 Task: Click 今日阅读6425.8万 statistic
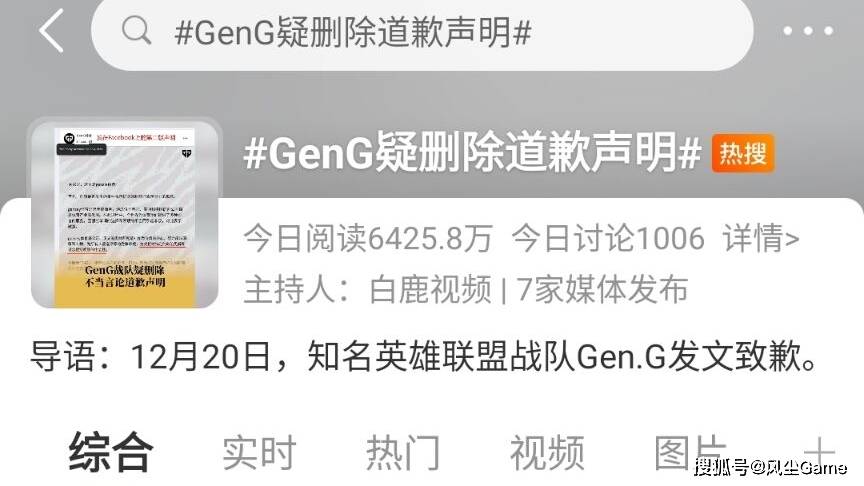(x=368, y=239)
